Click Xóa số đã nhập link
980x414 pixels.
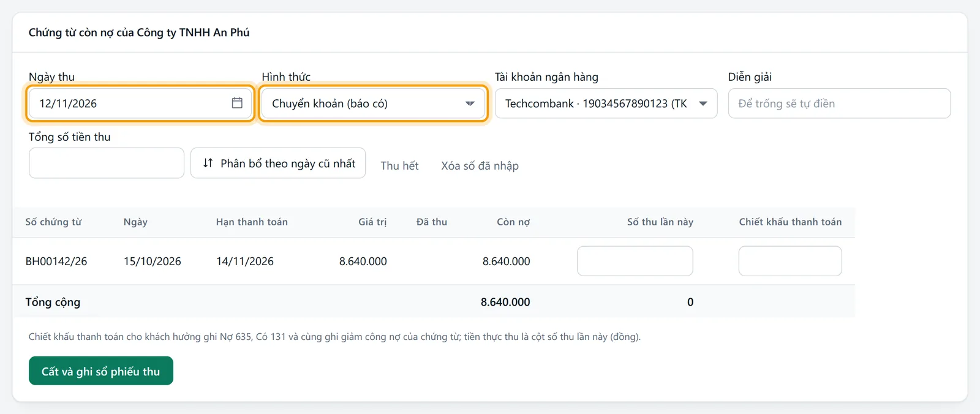(480, 165)
